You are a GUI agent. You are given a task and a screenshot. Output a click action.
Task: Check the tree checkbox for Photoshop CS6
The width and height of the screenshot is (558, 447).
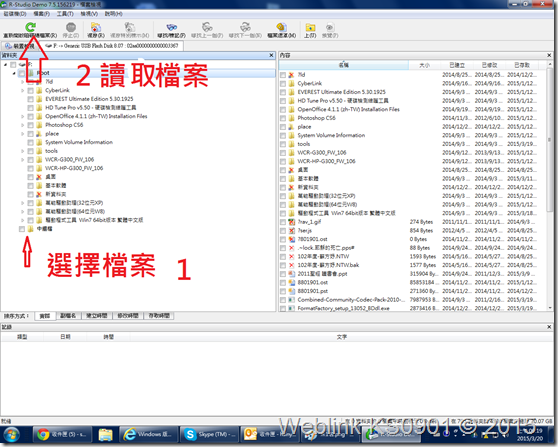(31, 125)
